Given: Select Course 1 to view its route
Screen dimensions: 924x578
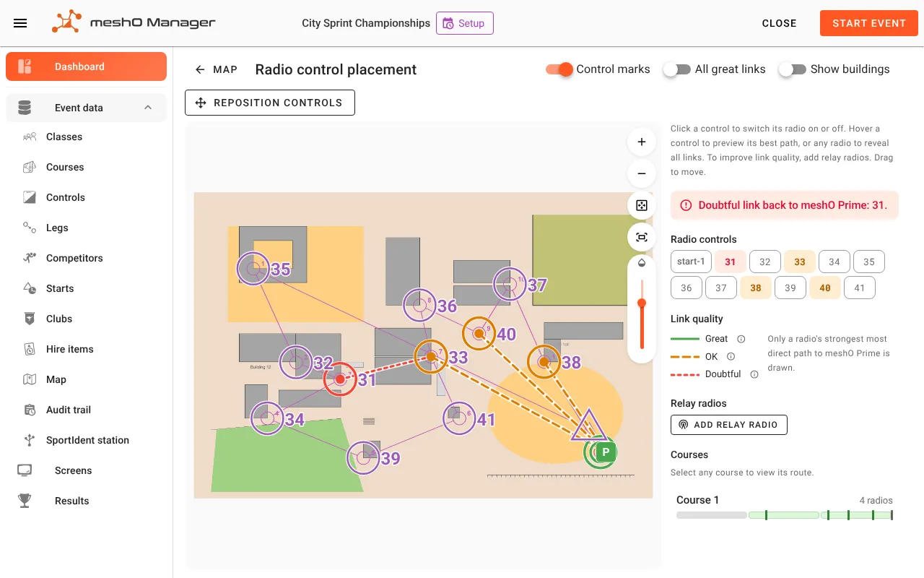Looking at the screenshot, I should 785,507.
